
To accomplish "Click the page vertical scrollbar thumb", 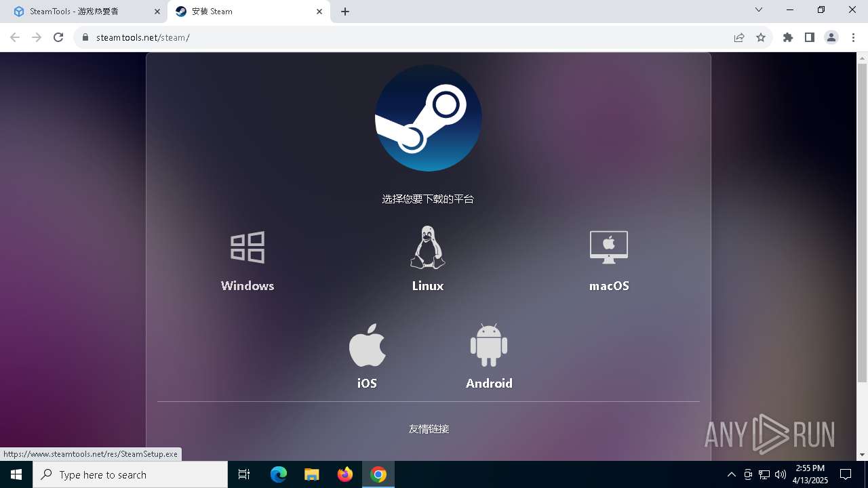I will click(863, 223).
